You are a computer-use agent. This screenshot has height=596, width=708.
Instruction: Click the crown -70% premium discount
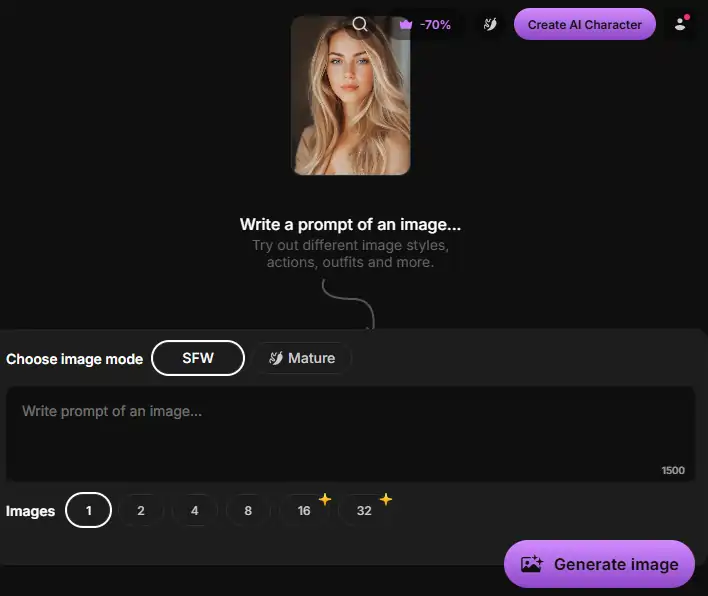pyautogui.click(x=425, y=24)
